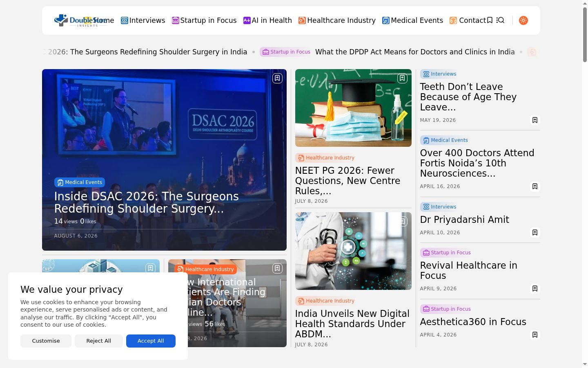Click the Interviews tag above Dr Priyadarshi Amit
588x368 pixels.
(x=439, y=207)
